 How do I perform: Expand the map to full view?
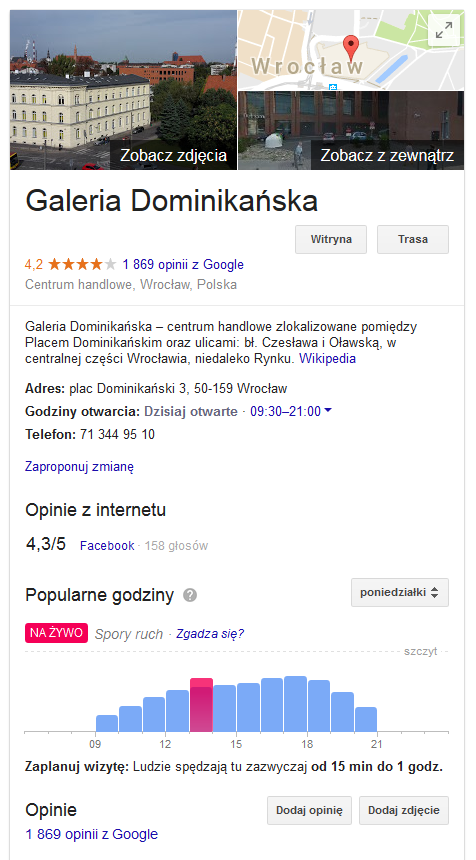tap(444, 30)
